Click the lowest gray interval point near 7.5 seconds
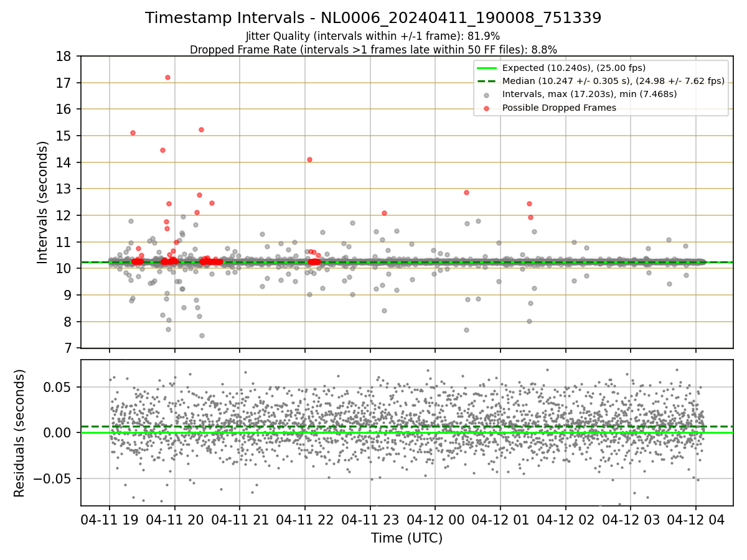 click(202, 335)
